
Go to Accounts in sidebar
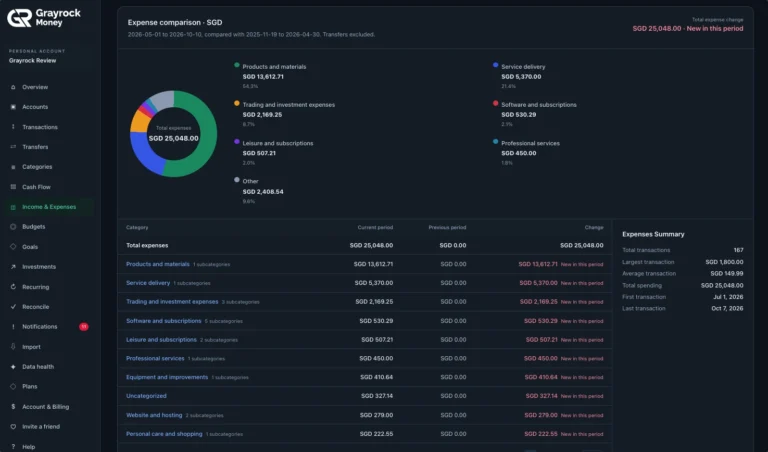point(35,107)
